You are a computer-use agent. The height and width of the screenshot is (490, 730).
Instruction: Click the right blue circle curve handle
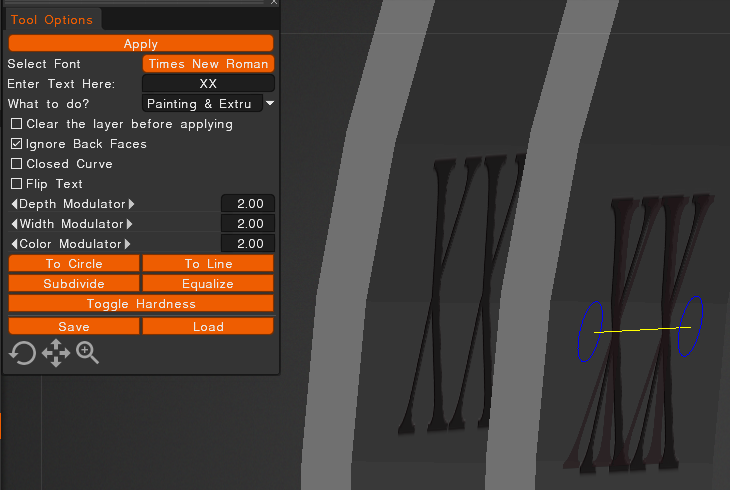coord(690,326)
